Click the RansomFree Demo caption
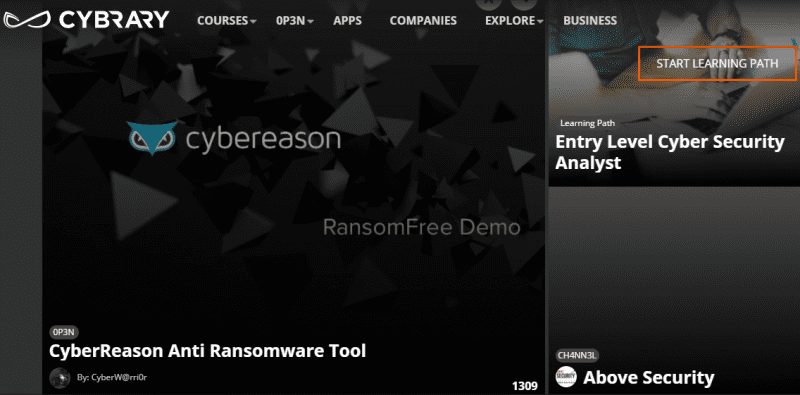 tap(421, 227)
